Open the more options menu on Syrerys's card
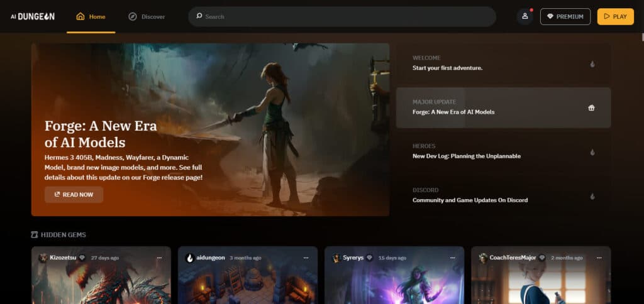 pos(453,258)
